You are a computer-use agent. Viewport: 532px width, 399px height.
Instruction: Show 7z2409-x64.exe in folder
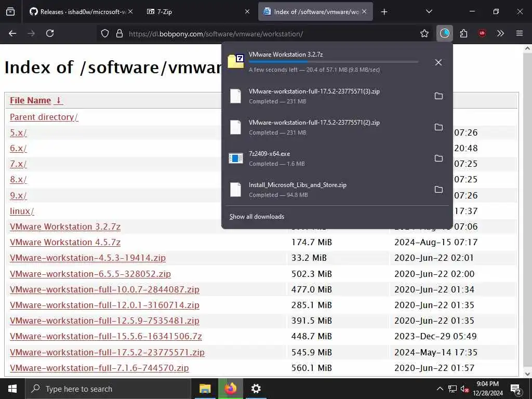[x=438, y=158]
